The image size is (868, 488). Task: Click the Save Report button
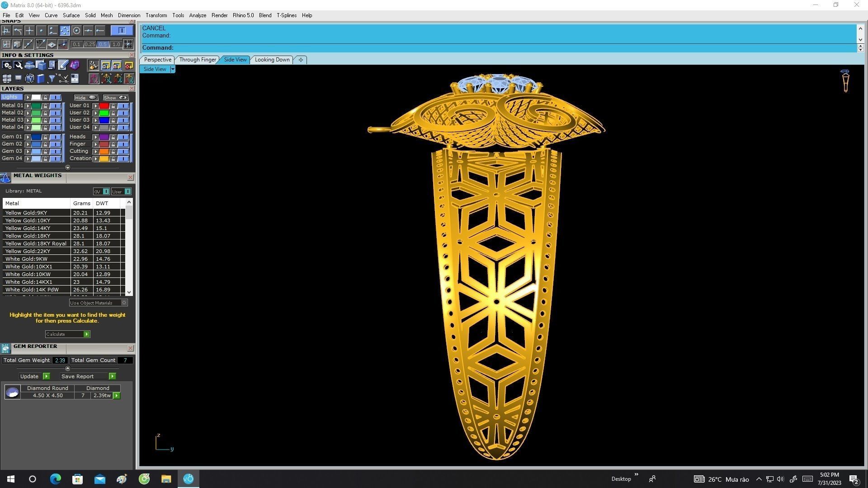(88, 376)
